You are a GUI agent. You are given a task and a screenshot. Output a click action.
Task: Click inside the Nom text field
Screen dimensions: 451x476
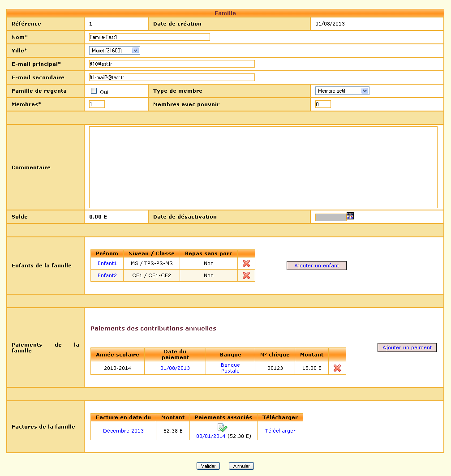149,37
